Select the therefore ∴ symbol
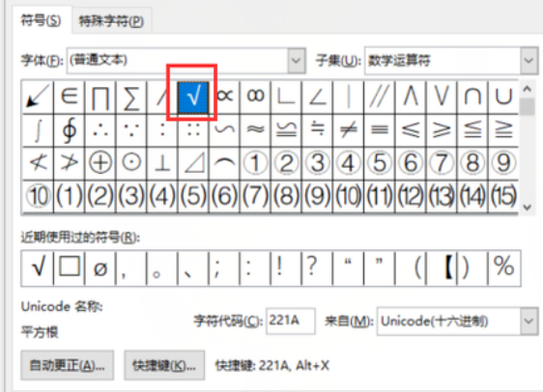 pos(100,130)
